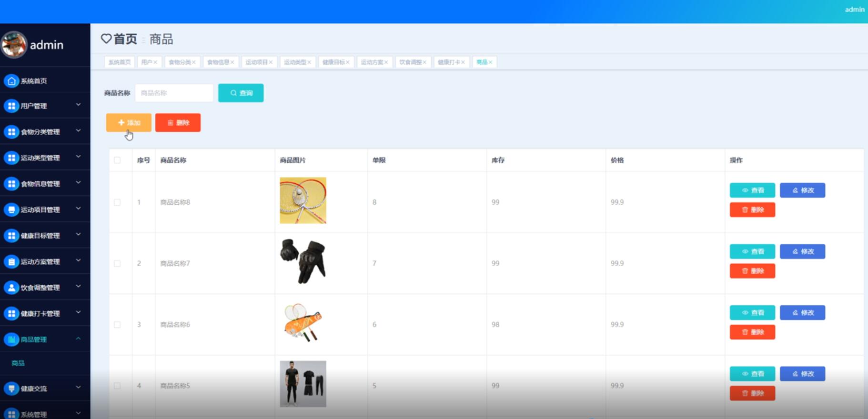868x419 pixels.
Task: Close the 食物分类 tab with its X
Action: [194, 62]
